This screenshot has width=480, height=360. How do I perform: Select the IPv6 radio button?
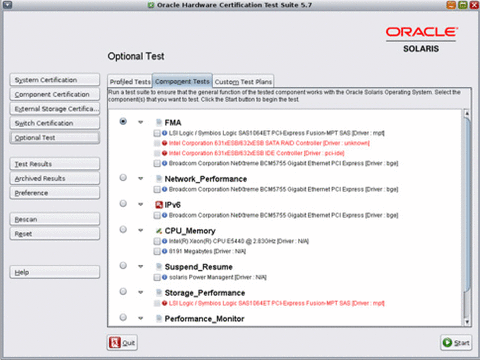[x=123, y=203]
